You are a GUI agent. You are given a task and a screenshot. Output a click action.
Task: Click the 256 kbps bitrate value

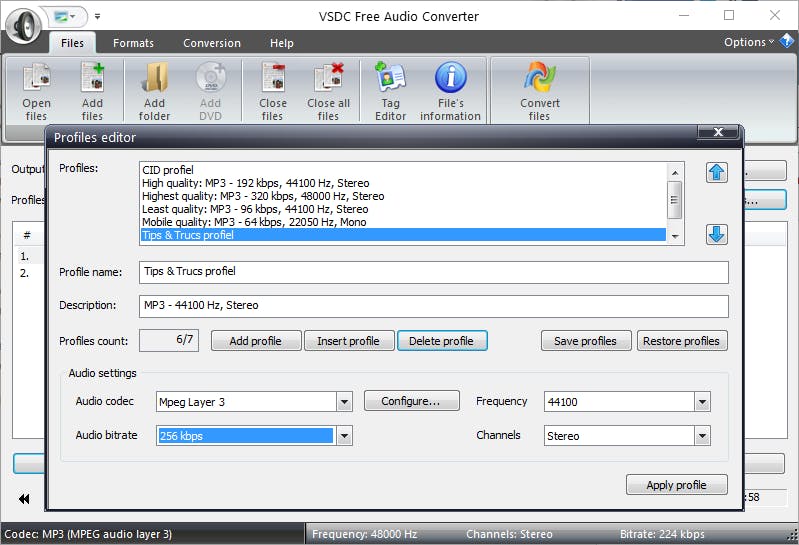246,436
